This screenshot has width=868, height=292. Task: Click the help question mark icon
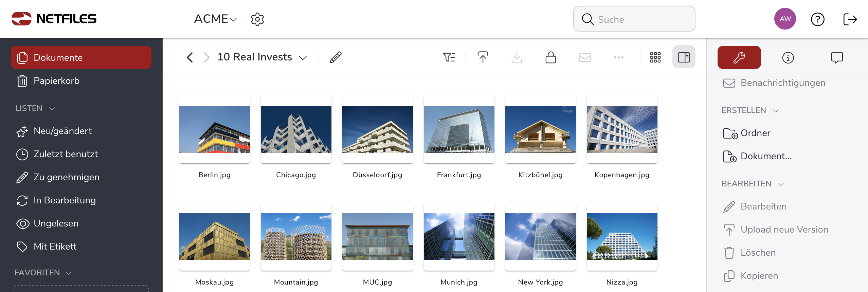(x=817, y=19)
